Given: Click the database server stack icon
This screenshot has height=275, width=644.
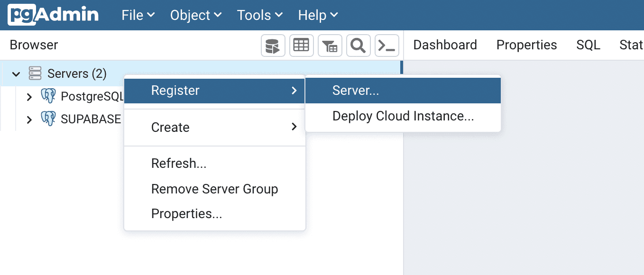Looking at the screenshot, I should (x=273, y=45).
